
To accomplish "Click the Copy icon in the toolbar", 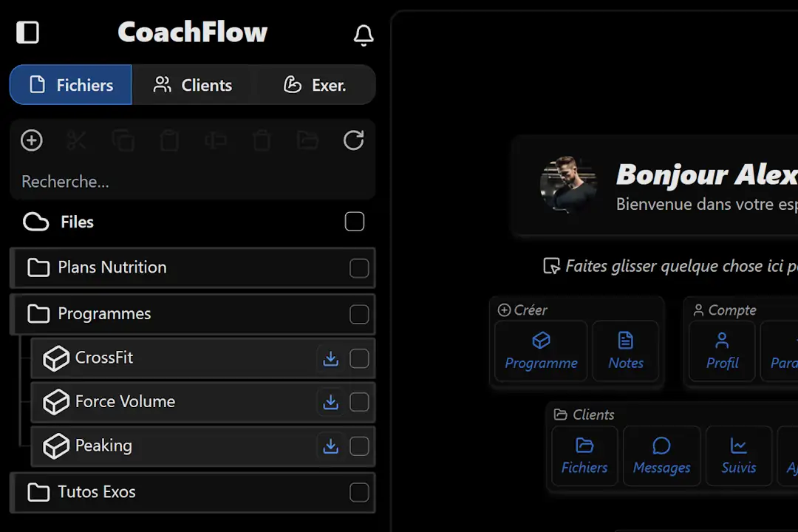I will (123, 140).
